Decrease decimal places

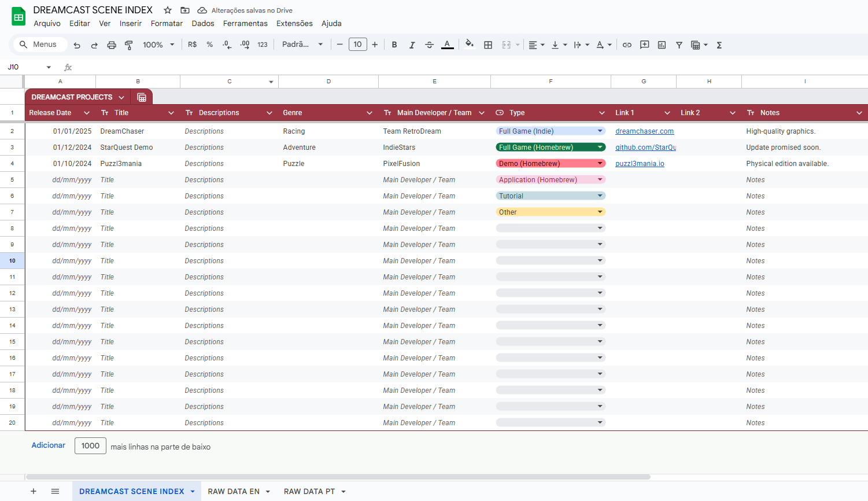[227, 45]
